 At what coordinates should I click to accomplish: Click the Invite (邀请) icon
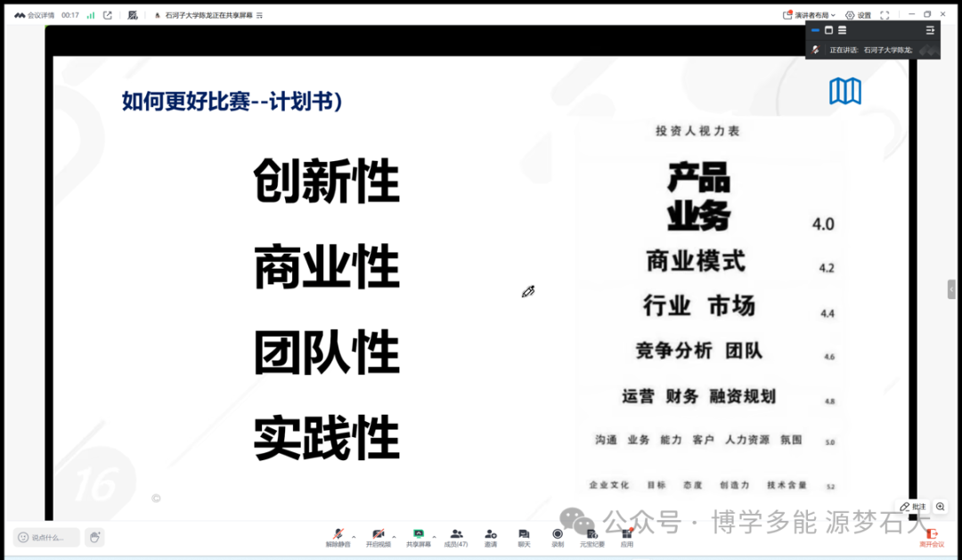click(491, 537)
